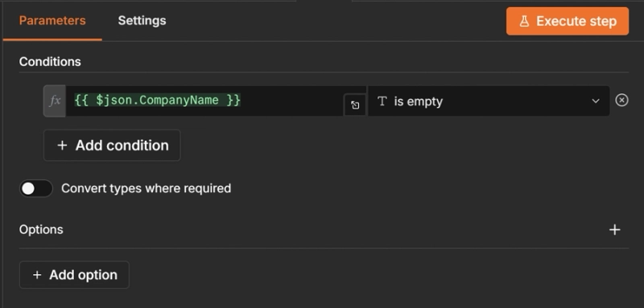Switch to the Parameters tab
644x308 pixels.
click(52, 20)
